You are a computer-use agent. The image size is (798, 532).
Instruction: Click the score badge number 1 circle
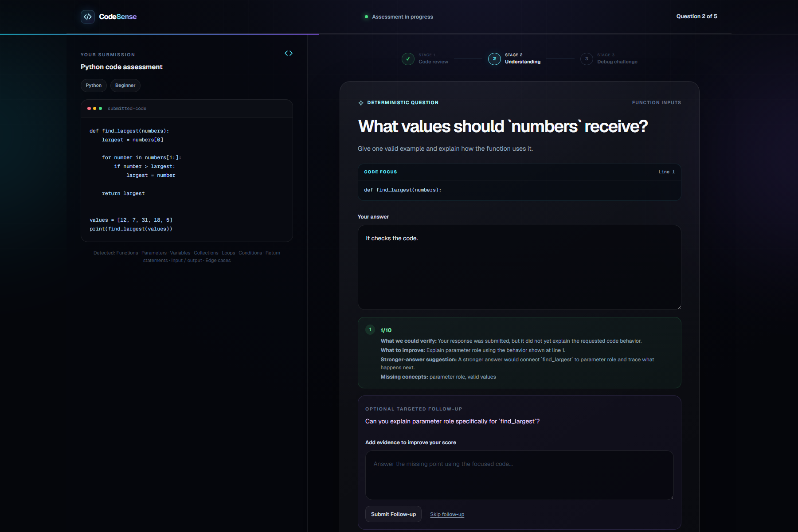370,329
